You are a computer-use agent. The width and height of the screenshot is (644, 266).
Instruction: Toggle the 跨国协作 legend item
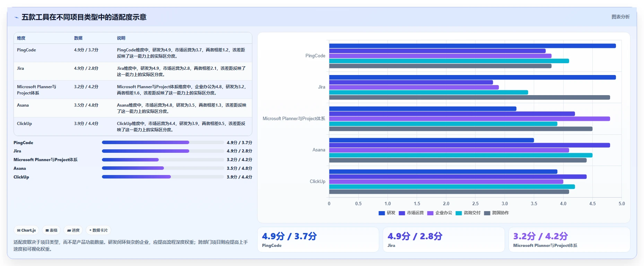(x=496, y=213)
